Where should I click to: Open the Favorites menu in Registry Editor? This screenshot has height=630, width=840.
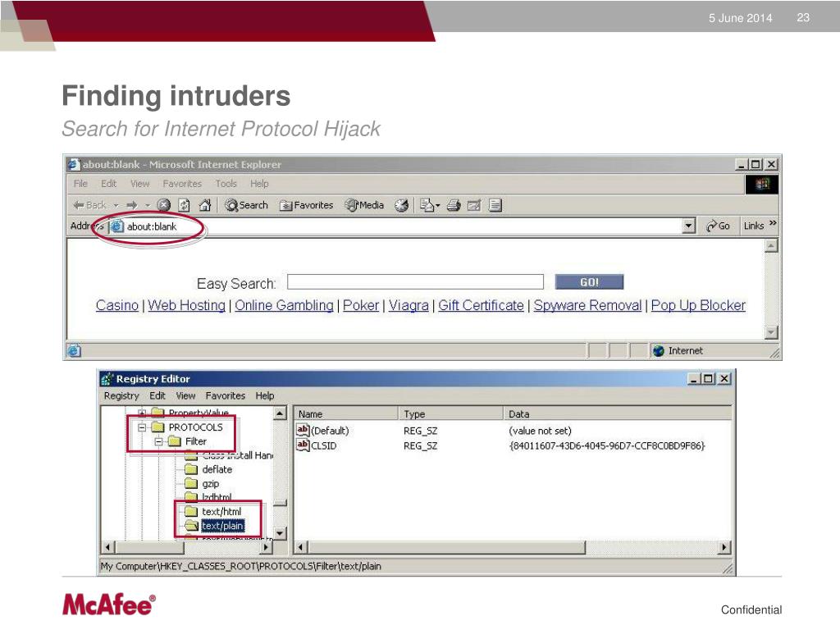[225, 396]
